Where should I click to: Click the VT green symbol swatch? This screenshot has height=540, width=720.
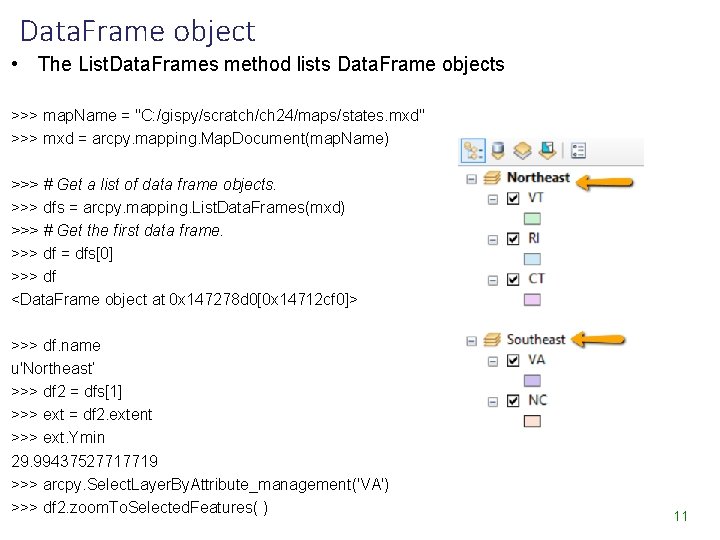coord(533,218)
